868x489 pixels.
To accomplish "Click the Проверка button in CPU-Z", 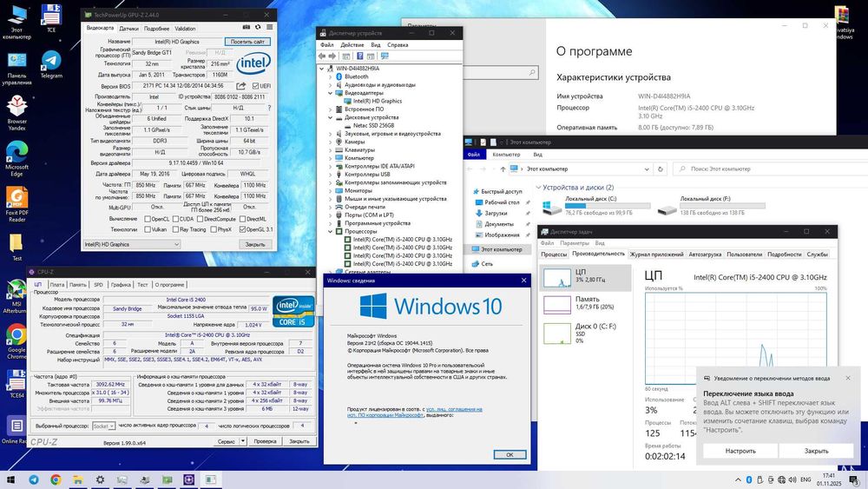I will point(265,441).
